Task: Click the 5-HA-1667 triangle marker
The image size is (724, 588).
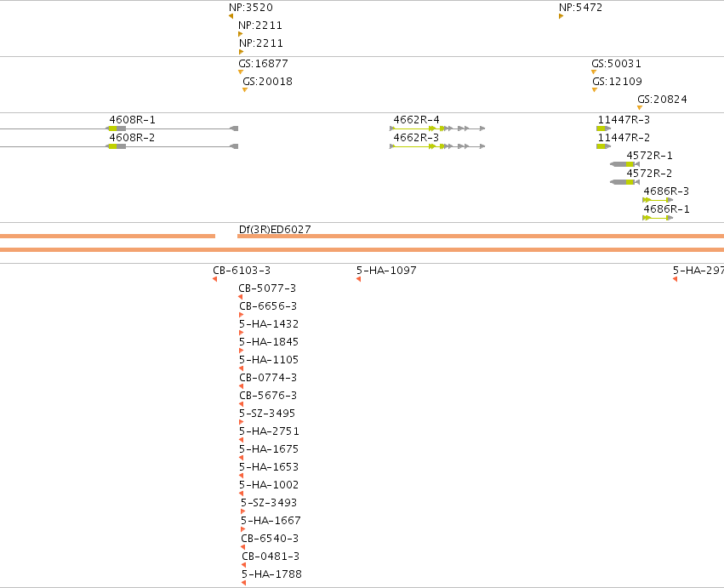Action: [x=242, y=529]
